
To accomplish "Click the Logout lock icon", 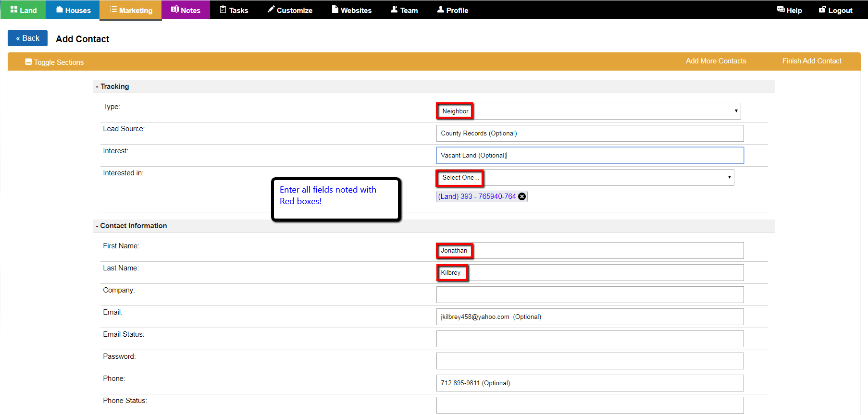I will click(822, 9).
